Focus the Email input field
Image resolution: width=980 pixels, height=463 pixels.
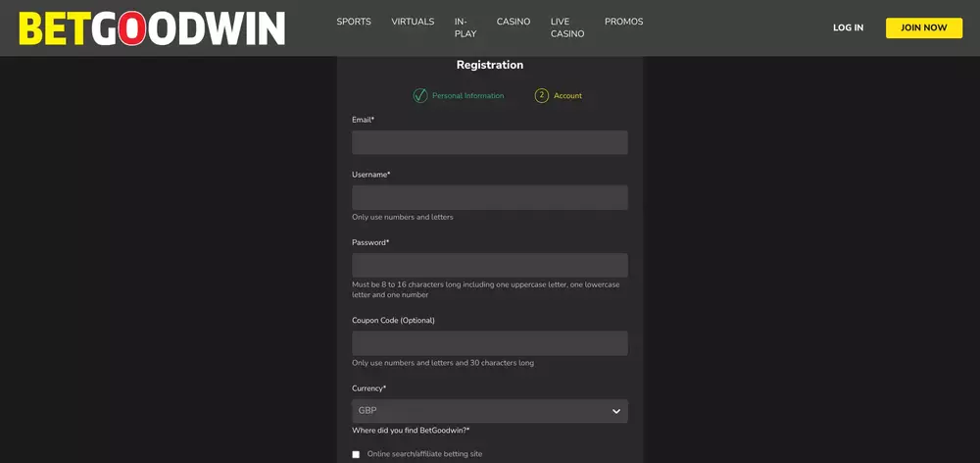point(489,142)
